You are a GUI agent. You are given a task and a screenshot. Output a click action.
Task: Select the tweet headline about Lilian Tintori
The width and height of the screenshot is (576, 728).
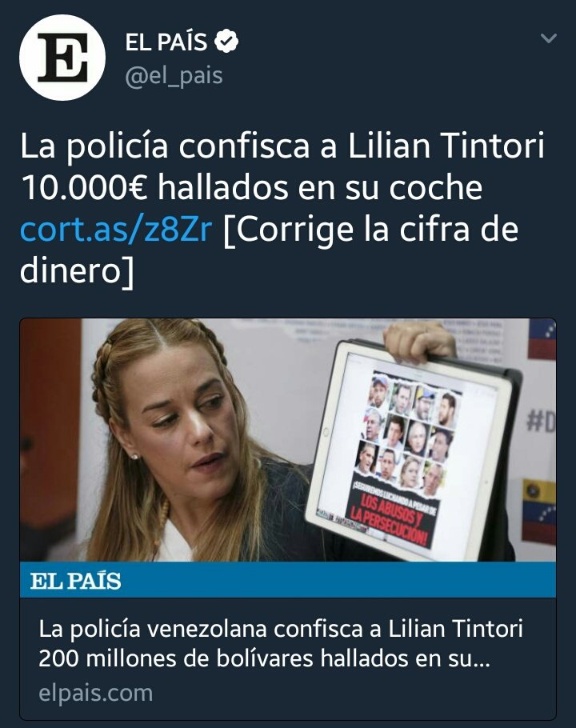[282, 166]
